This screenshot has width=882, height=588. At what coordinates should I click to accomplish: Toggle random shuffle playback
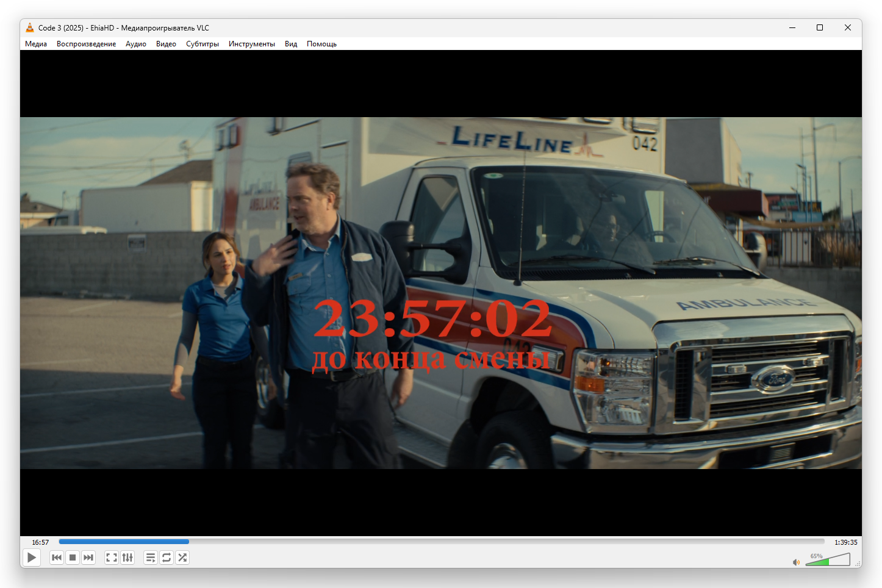point(182,558)
